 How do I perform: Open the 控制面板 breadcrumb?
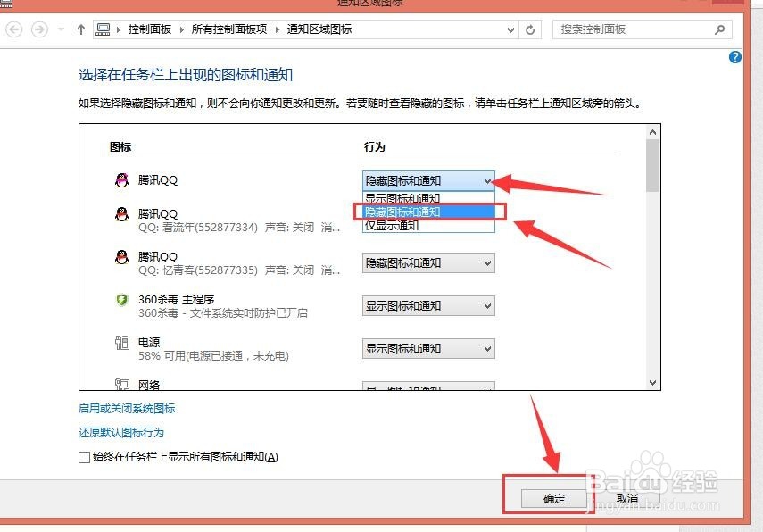(150, 29)
